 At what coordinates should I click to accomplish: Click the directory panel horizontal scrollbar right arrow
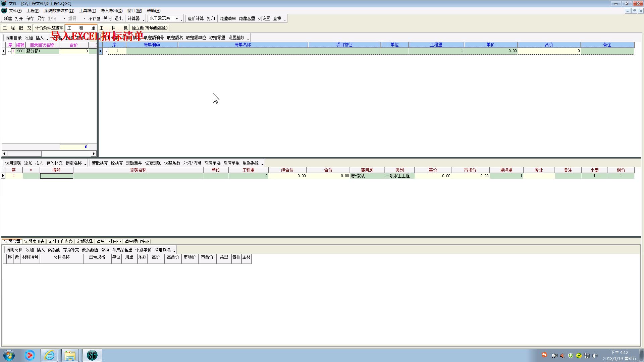[x=94, y=154]
